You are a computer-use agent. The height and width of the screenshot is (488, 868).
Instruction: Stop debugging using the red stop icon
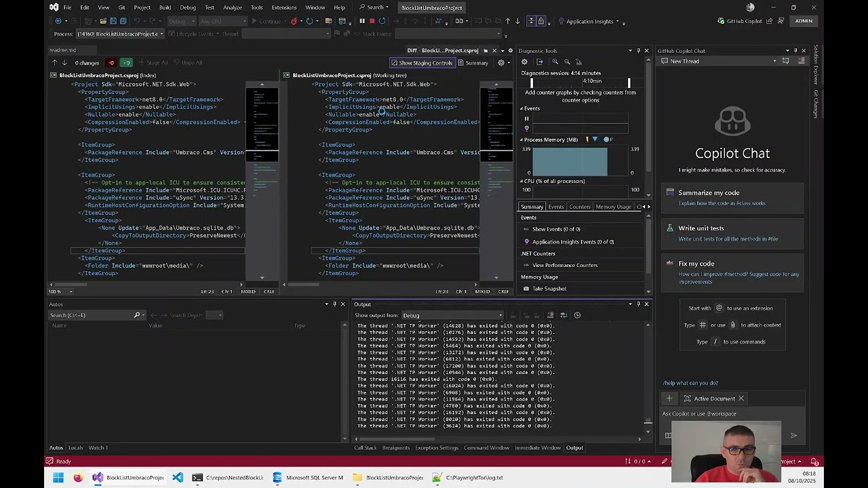point(372,21)
